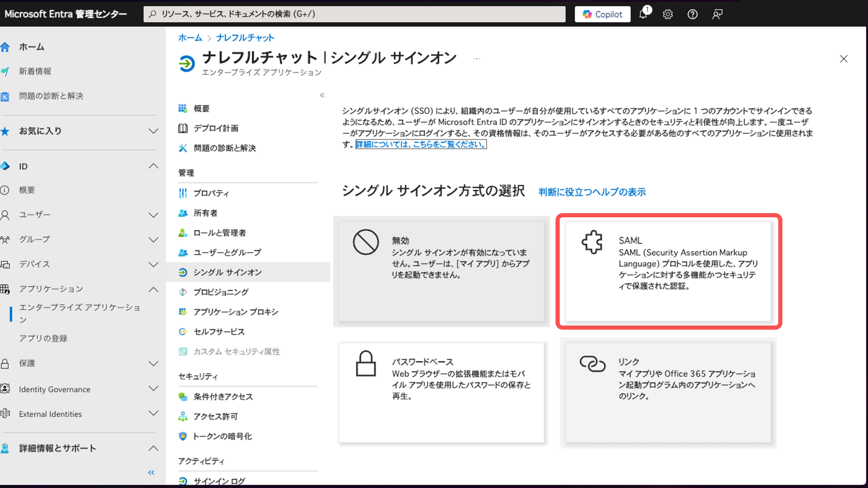Click the パスワードベース padlock icon
This screenshot has width=868, height=488.
(x=366, y=363)
